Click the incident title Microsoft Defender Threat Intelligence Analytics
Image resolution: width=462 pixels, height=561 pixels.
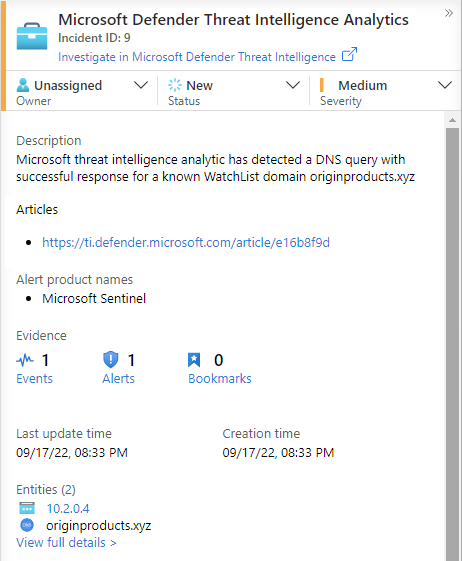(x=233, y=20)
